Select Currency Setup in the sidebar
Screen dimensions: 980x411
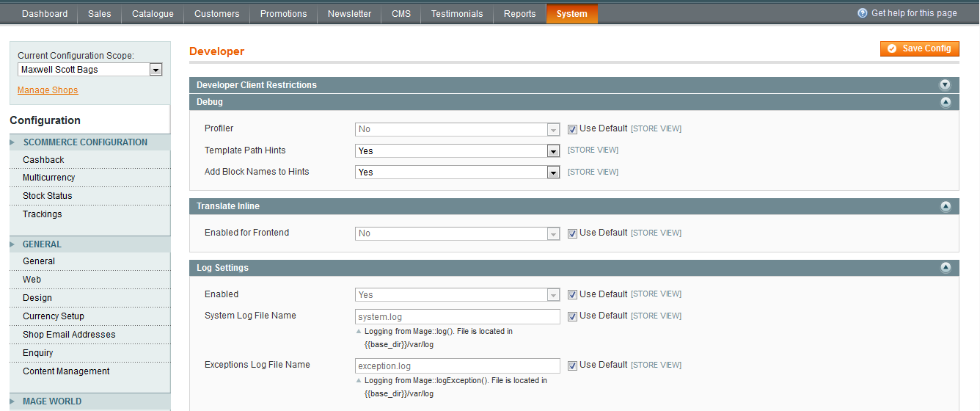tap(54, 316)
